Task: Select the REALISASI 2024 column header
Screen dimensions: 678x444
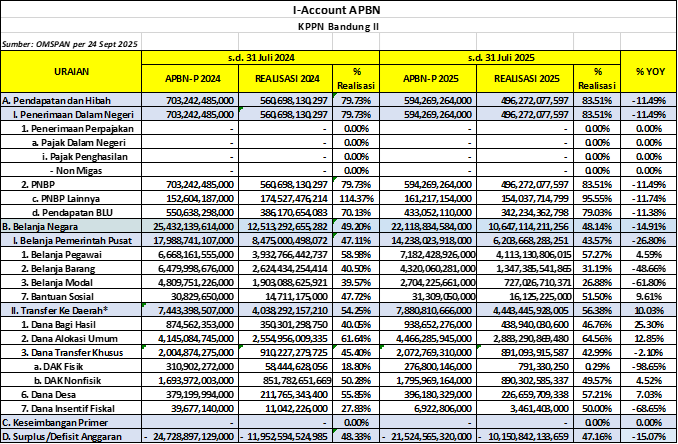Action: 283,79
